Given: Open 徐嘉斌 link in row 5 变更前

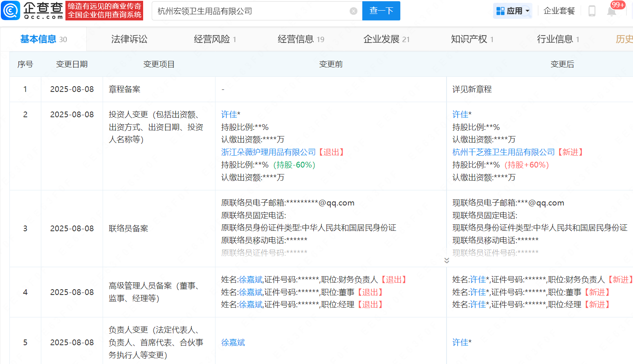Looking at the screenshot, I should (x=233, y=343).
